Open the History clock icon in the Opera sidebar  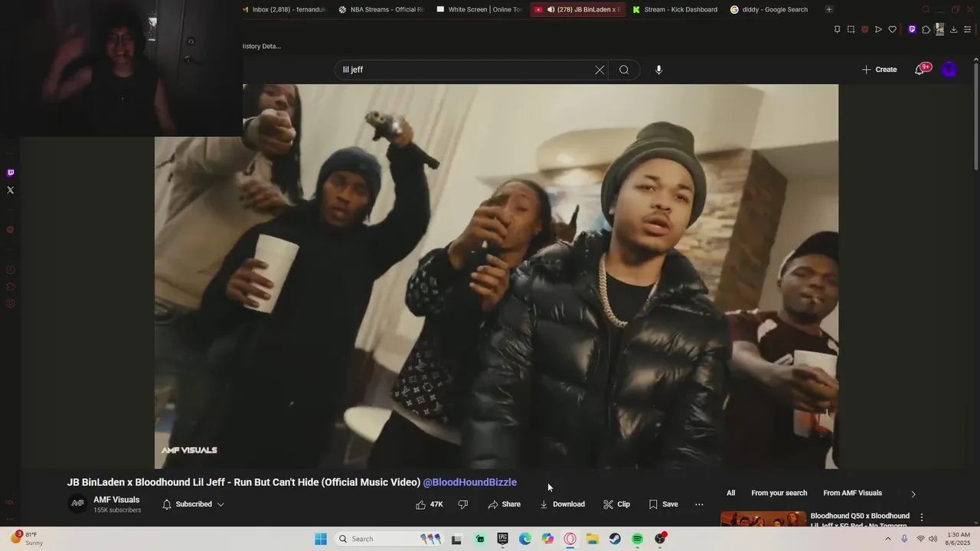(10, 269)
